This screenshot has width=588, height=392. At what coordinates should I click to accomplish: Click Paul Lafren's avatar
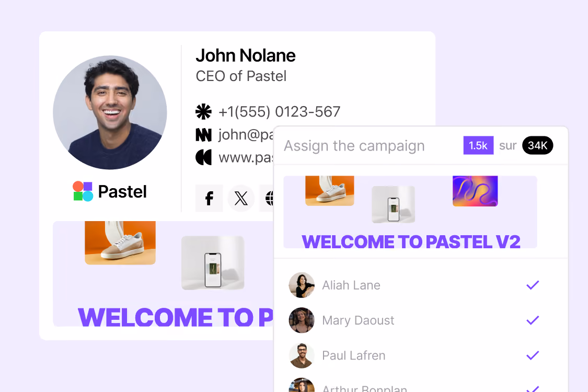[302, 355]
